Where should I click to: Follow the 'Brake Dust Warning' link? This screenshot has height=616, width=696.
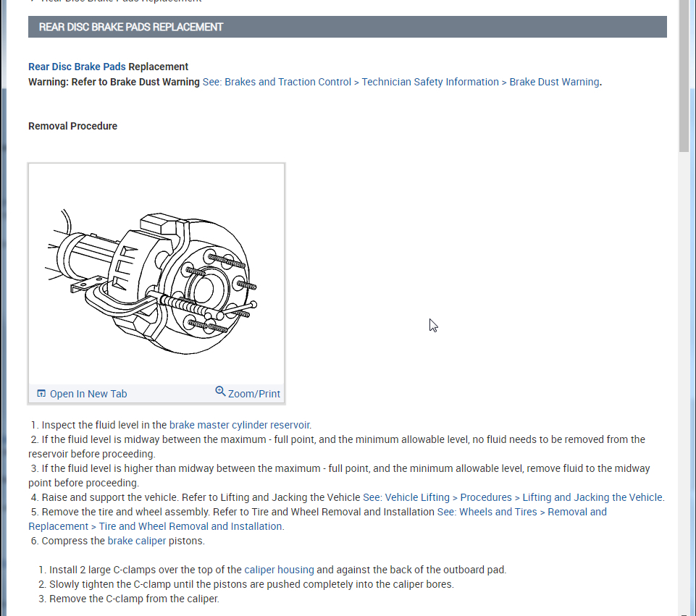[x=554, y=82]
